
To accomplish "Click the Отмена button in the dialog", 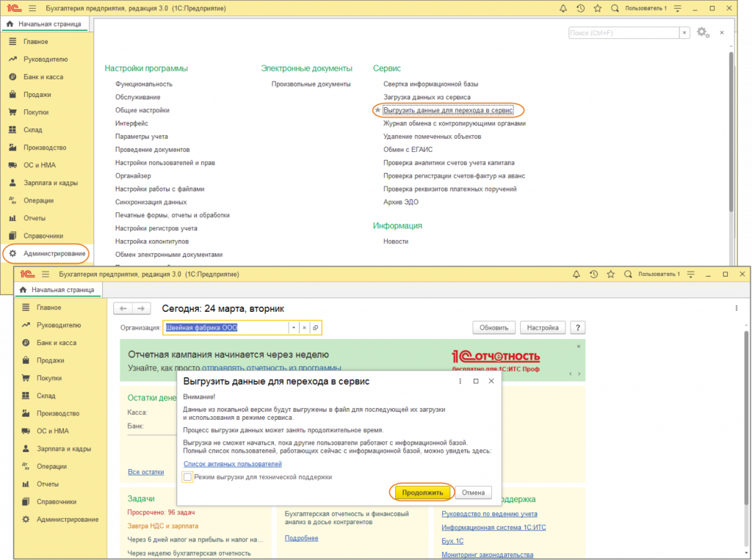I will click(473, 492).
